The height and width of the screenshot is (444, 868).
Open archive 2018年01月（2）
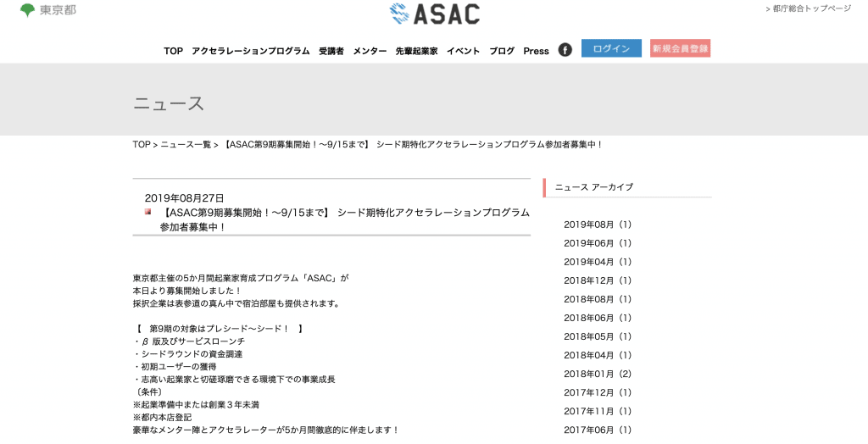(x=598, y=374)
